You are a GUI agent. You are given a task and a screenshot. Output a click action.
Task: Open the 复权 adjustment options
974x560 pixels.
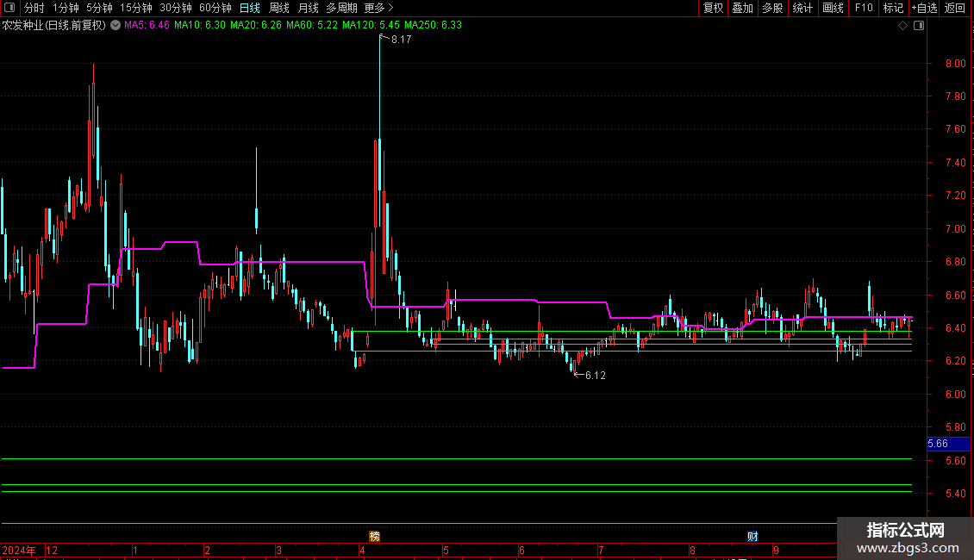[x=713, y=8]
